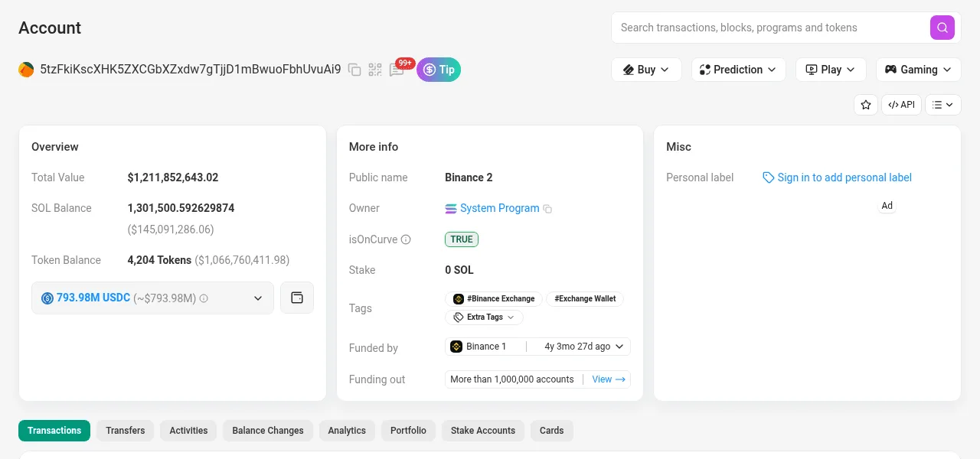
Task: Sign in to add personal label
Action: 837,177
